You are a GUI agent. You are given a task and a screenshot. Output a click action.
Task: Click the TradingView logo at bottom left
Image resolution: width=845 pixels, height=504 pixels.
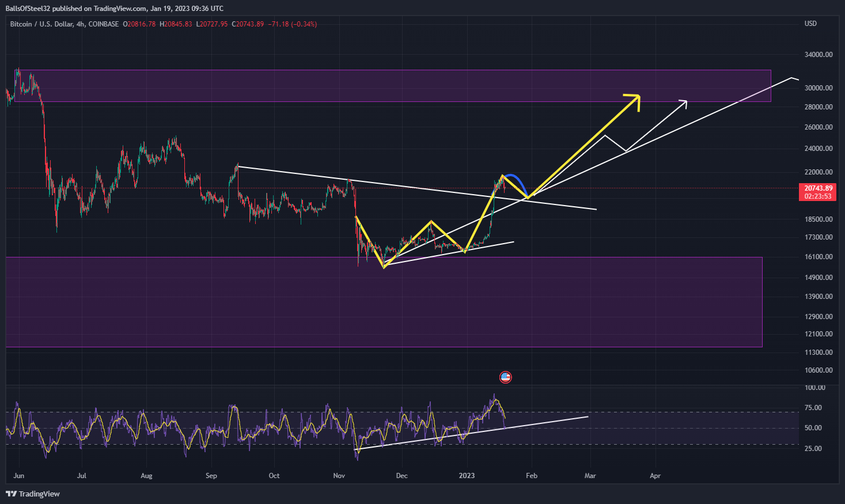point(32,494)
